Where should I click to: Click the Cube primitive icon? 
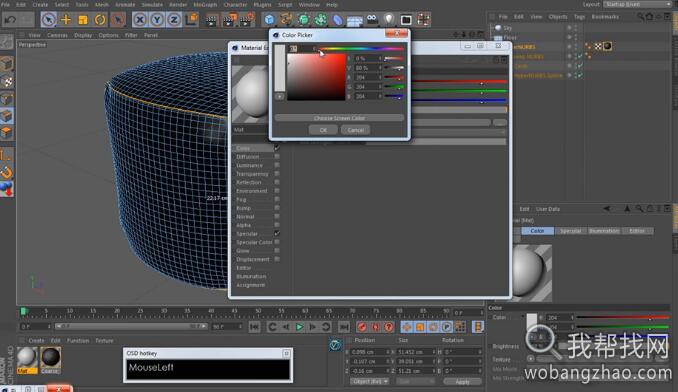pos(269,20)
